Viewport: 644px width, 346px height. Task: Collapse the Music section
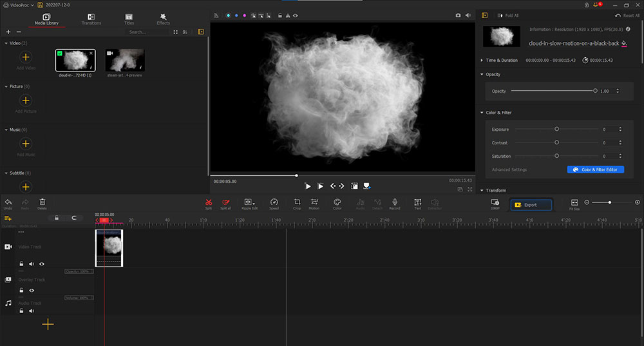[x=6, y=130]
